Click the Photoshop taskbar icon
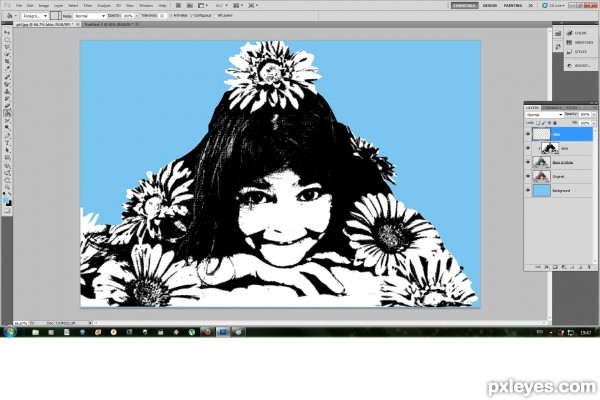The image size is (600, 400). pos(222,332)
